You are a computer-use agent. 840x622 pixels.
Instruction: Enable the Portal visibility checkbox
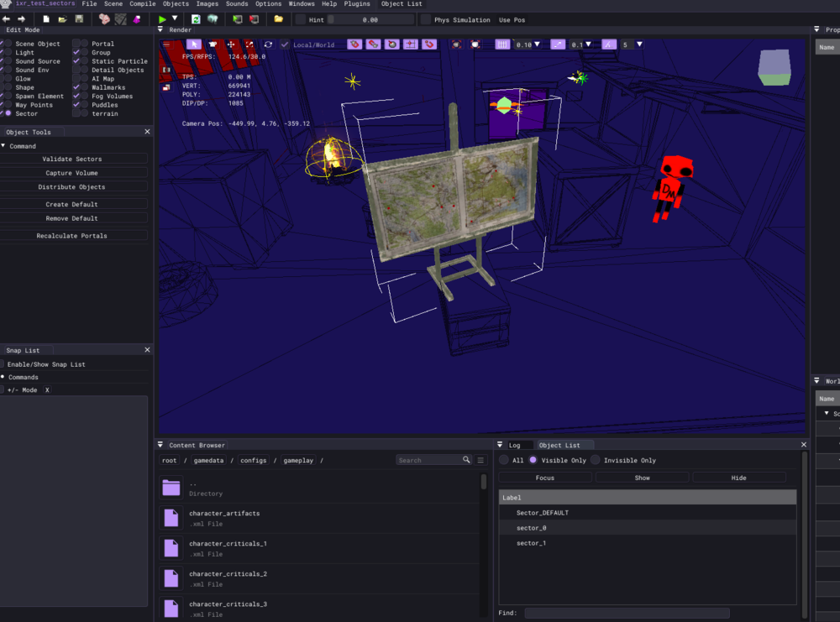coord(77,44)
